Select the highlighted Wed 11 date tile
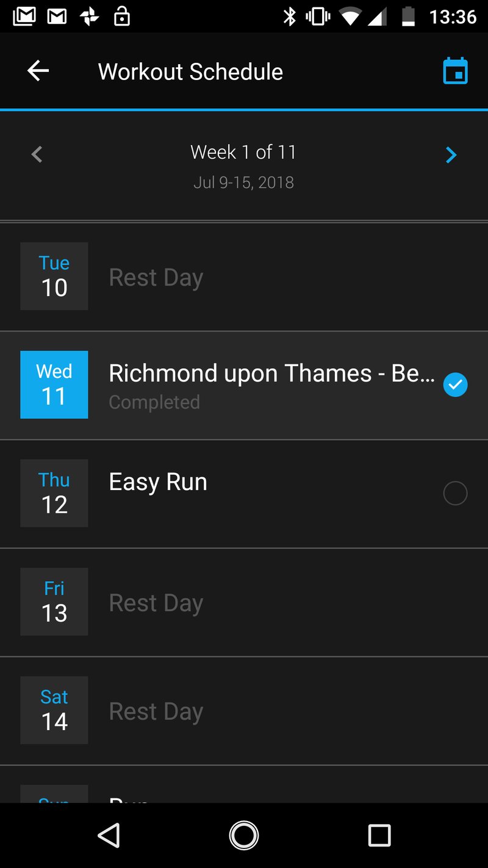The height and width of the screenshot is (868, 488). click(54, 385)
